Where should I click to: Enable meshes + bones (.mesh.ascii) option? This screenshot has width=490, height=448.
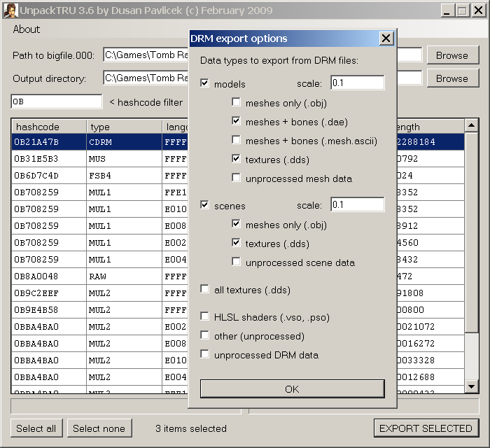[x=237, y=141]
